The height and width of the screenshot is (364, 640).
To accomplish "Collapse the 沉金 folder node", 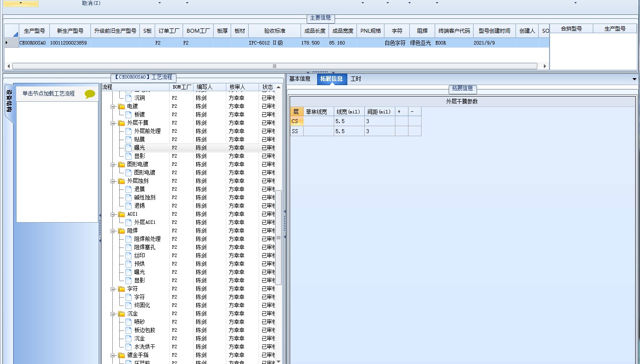I will coord(113,314).
